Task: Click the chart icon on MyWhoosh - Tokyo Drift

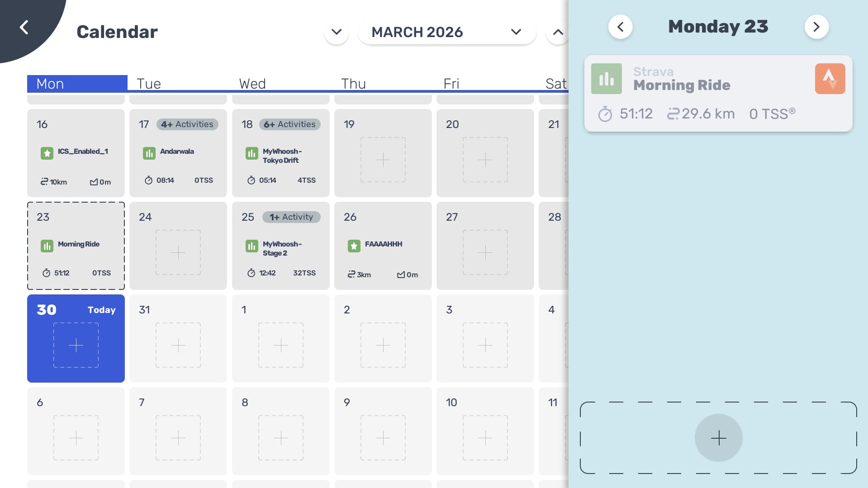Action: [252, 153]
